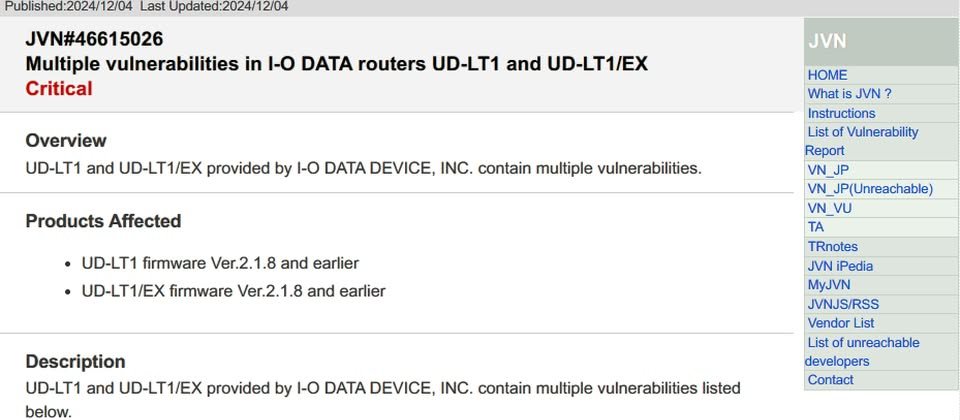Image resolution: width=960 pixels, height=420 pixels.
Task: Open List of unreachable developers
Action: coord(862,351)
